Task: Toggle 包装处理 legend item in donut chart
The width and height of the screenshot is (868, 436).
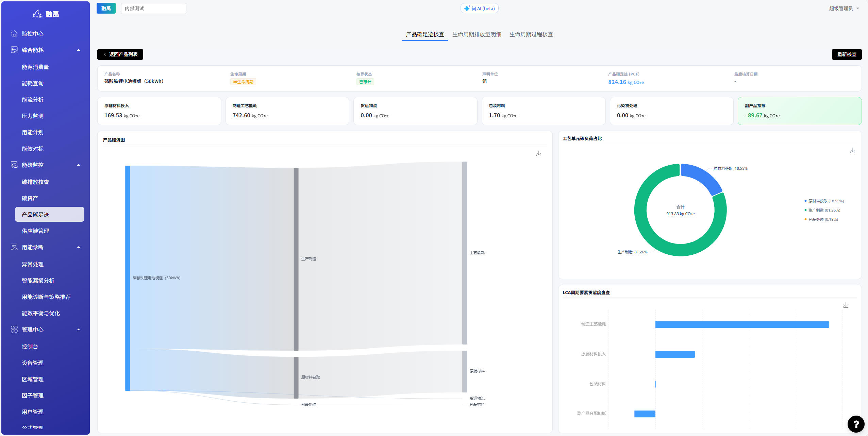Action: 821,219
